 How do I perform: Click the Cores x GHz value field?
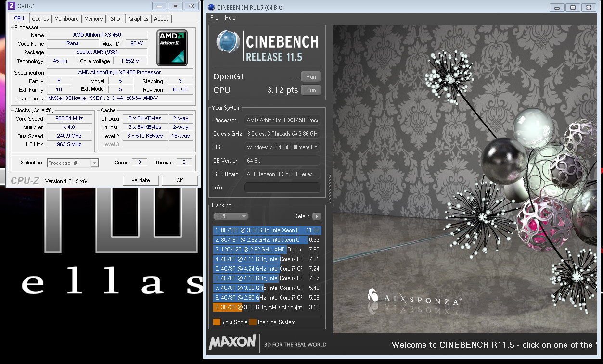coord(282,134)
